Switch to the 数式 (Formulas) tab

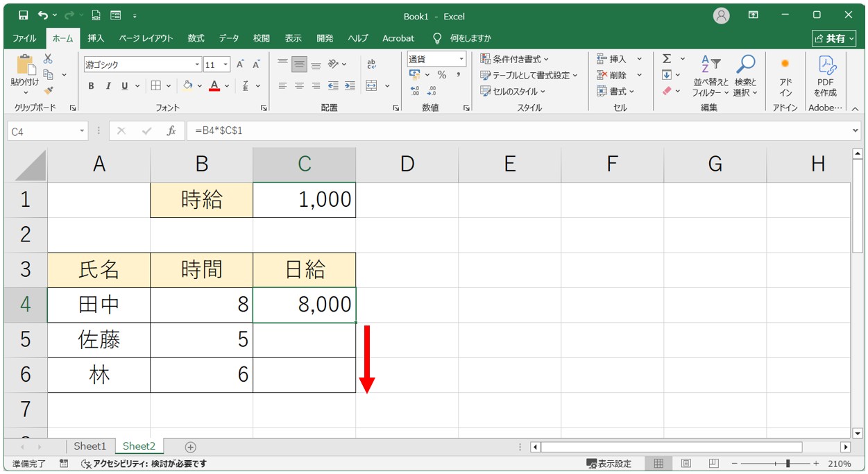pyautogui.click(x=196, y=38)
